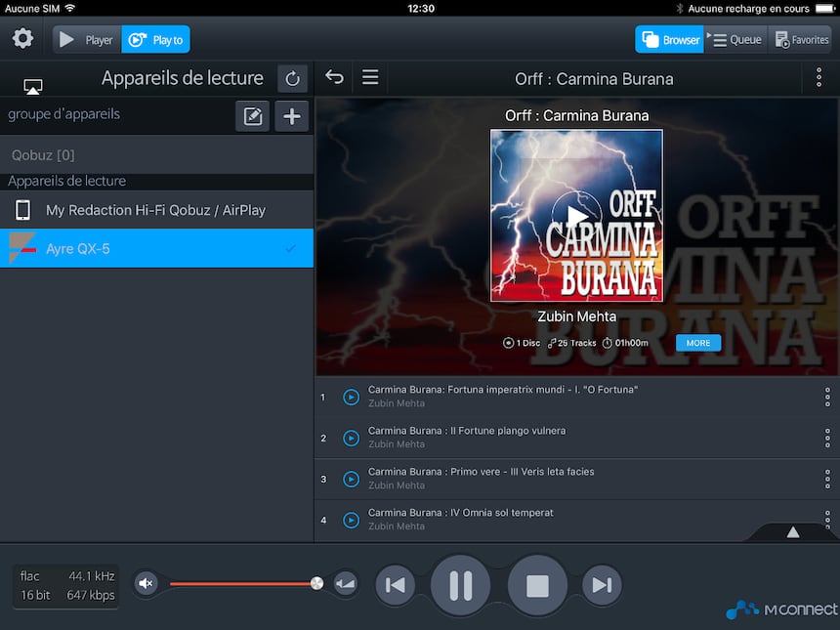Select the Ayre QX-5 device
The image size is (840, 630).
tap(156, 248)
